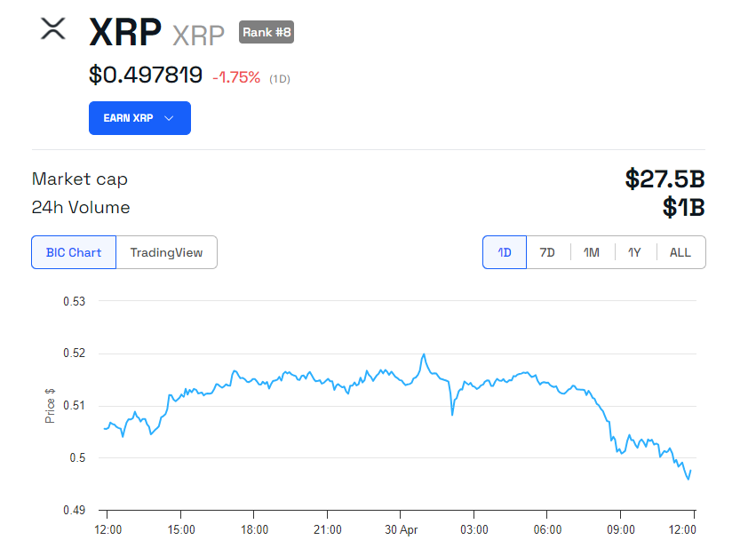Select the 1Y timeframe
Screen dimensions: 756x556
point(634,252)
